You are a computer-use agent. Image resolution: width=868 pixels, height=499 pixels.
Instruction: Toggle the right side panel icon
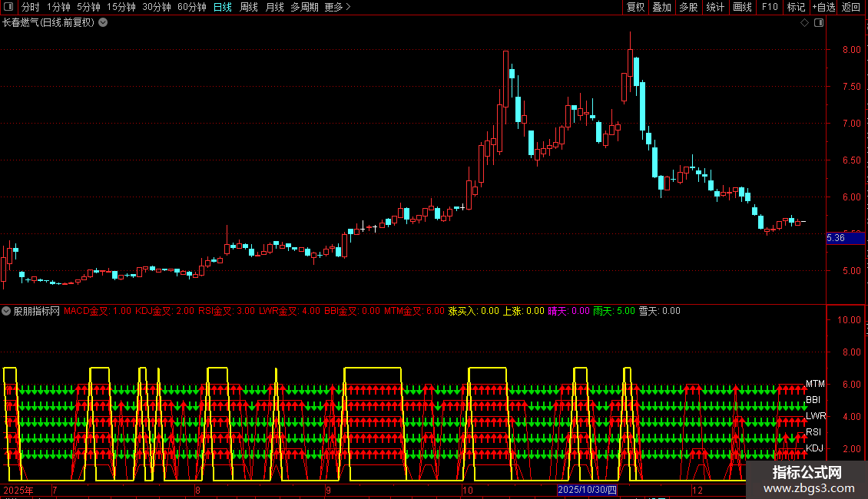[x=819, y=23]
